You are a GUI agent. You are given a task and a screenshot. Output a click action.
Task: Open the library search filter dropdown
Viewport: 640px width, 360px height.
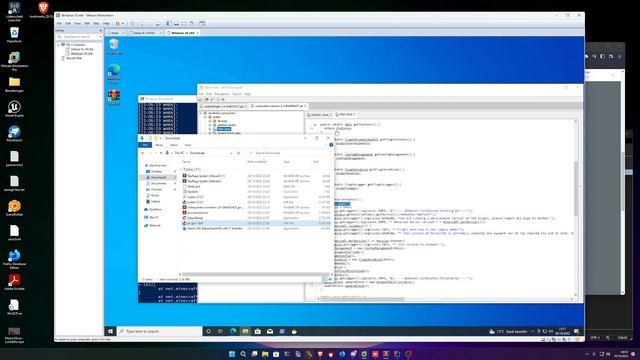click(100, 37)
